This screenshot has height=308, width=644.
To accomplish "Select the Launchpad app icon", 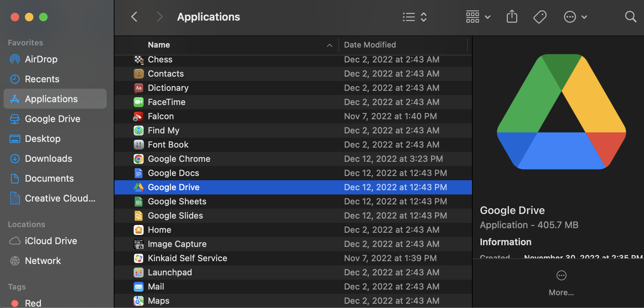I will (x=139, y=273).
